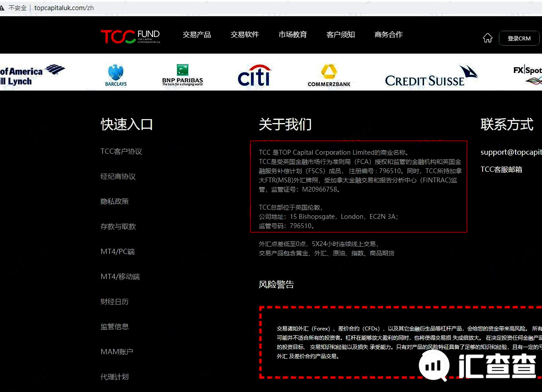Viewport: 542px width, 392px height.
Task: Open the 隐私政策 link
Action: click(x=114, y=201)
